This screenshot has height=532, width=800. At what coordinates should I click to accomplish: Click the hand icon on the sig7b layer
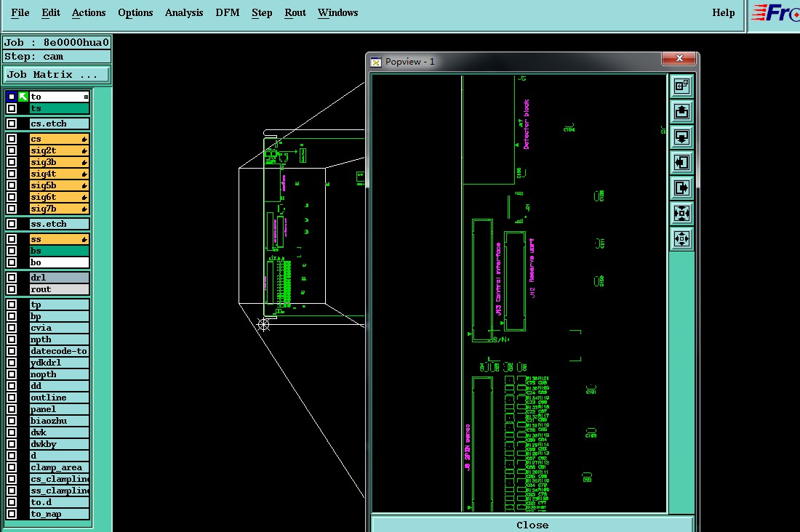(x=84, y=209)
